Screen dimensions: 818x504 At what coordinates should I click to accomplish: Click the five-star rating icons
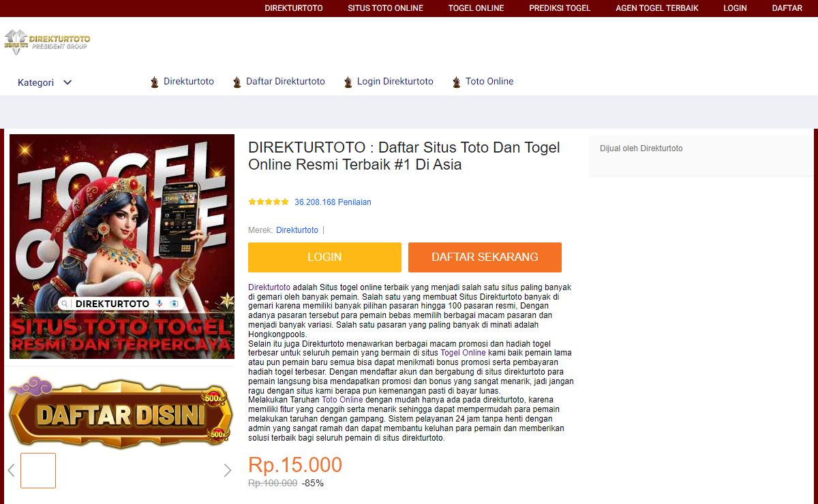(269, 202)
